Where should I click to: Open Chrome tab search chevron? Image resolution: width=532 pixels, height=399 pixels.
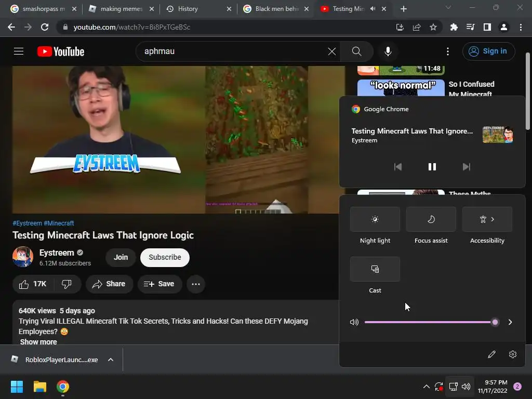pyautogui.click(x=448, y=7)
